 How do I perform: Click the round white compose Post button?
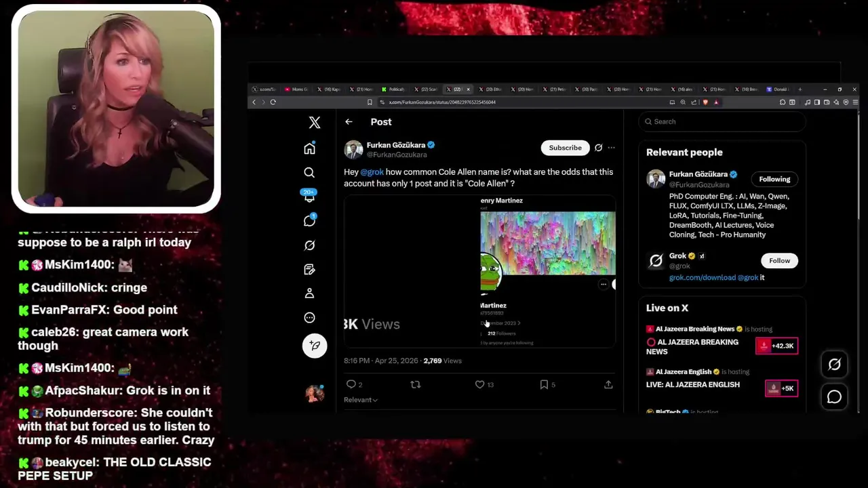(315, 346)
